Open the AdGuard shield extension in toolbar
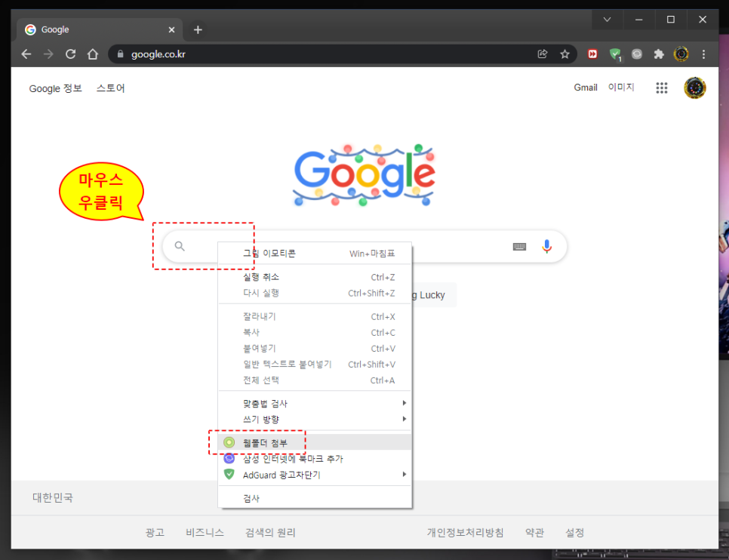 tap(615, 54)
